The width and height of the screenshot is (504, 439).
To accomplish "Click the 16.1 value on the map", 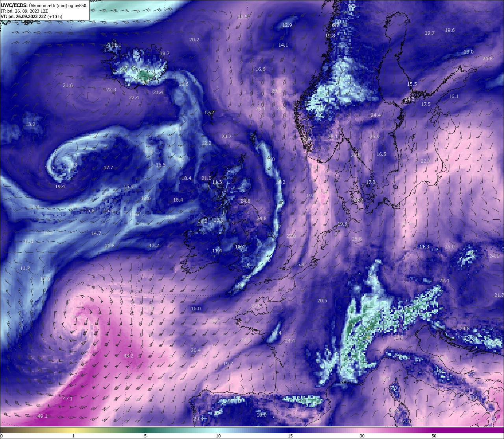I will [454, 96].
